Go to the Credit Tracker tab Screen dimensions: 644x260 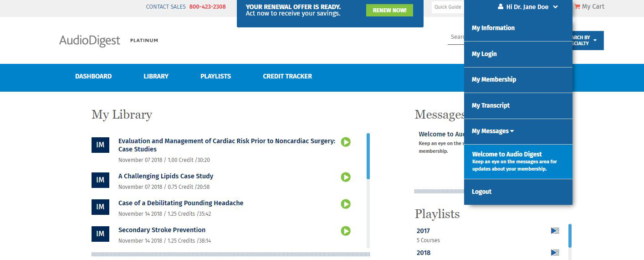tap(287, 76)
